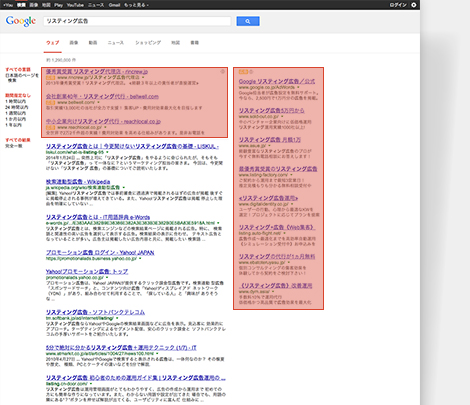Open the LISKUL organic result title
This screenshot has width=470, height=405.
[132, 146]
